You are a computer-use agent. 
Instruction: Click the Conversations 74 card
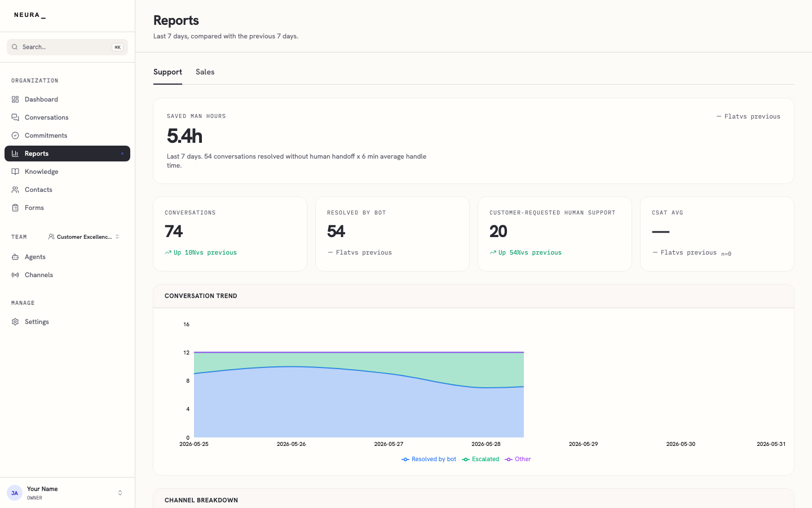(230, 234)
